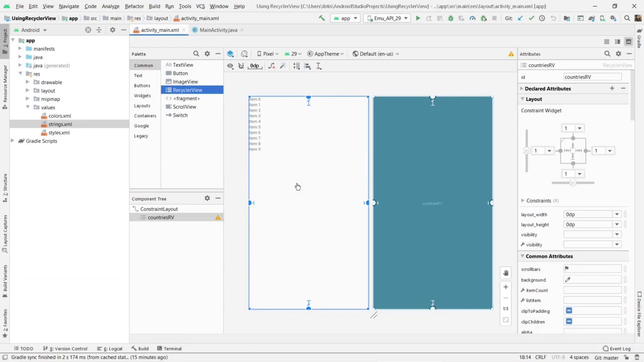Select colors.xml in the project tree

(x=59, y=116)
